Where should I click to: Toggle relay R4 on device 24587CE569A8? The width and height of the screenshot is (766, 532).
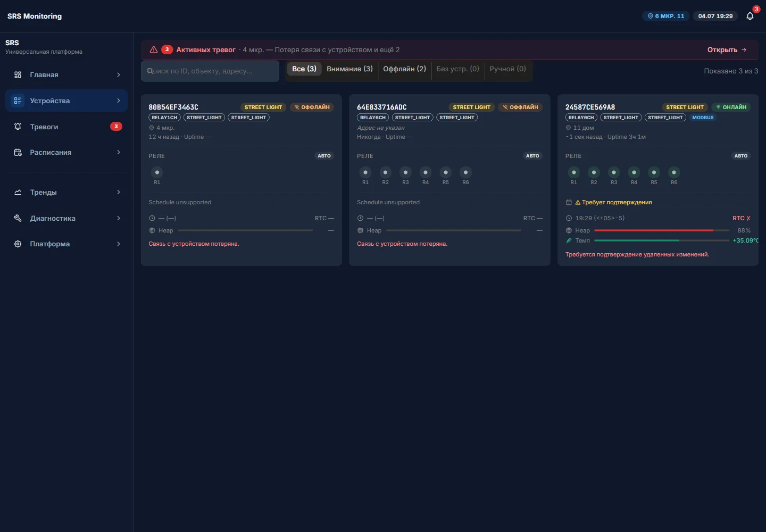634,172
